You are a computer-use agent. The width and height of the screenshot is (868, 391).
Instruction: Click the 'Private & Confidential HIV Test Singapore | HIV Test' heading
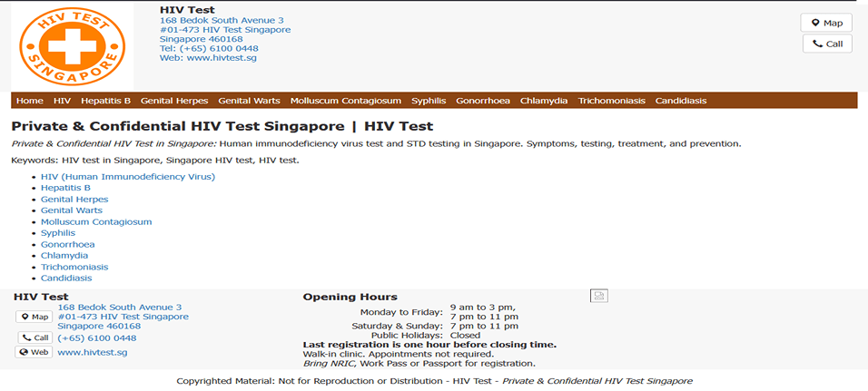(222, 126)
